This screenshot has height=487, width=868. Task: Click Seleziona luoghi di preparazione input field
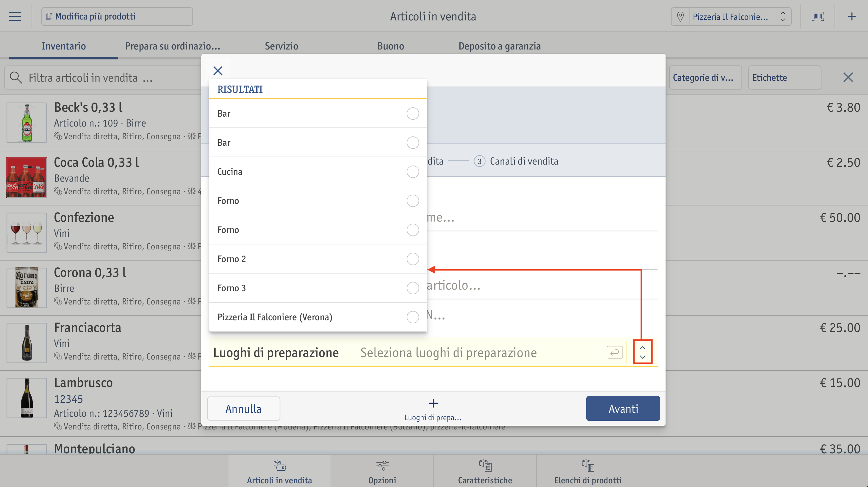(448, 353)
